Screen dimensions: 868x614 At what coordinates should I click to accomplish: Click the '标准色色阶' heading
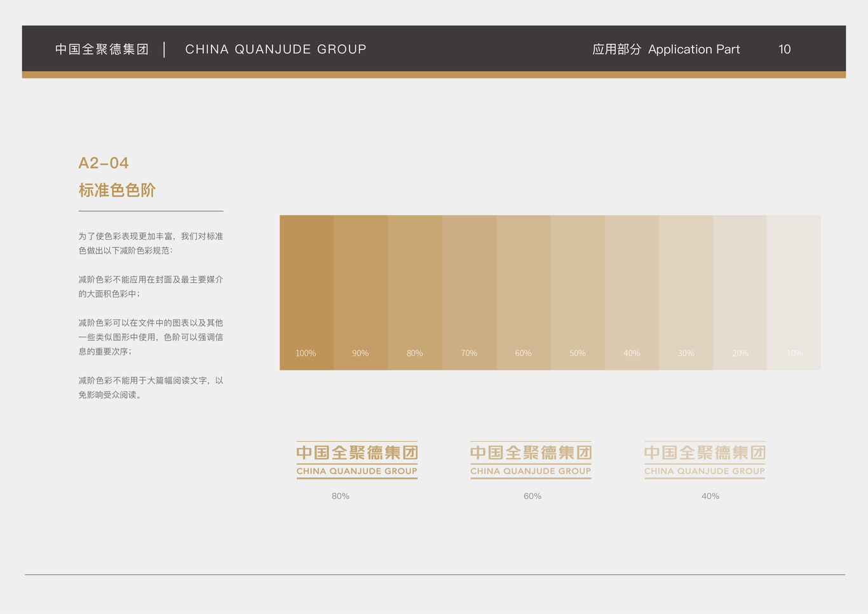pyautogui.click(x=117, y=190)
